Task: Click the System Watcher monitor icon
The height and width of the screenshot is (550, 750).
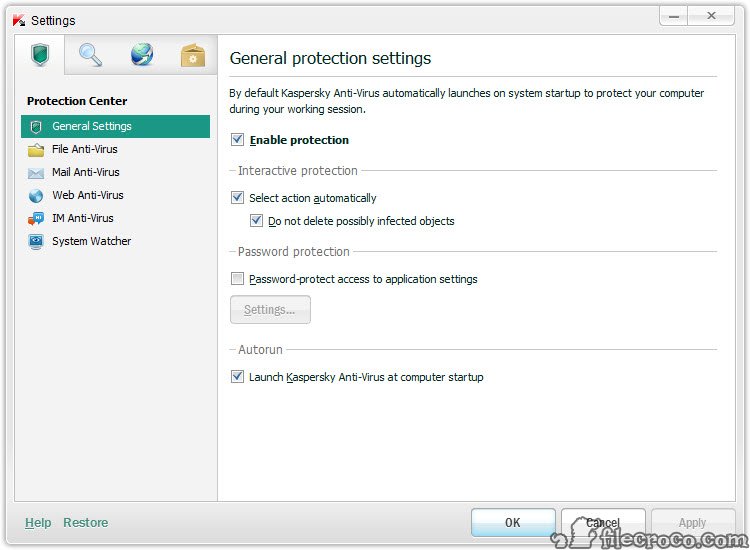Action: [36, 242]
